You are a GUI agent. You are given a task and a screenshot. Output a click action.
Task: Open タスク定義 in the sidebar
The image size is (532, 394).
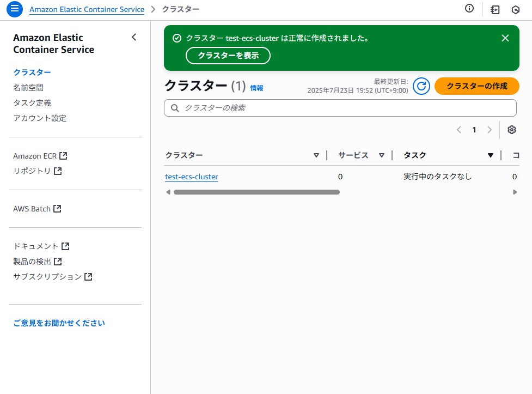pyautogui.click(x=32, y=103)
